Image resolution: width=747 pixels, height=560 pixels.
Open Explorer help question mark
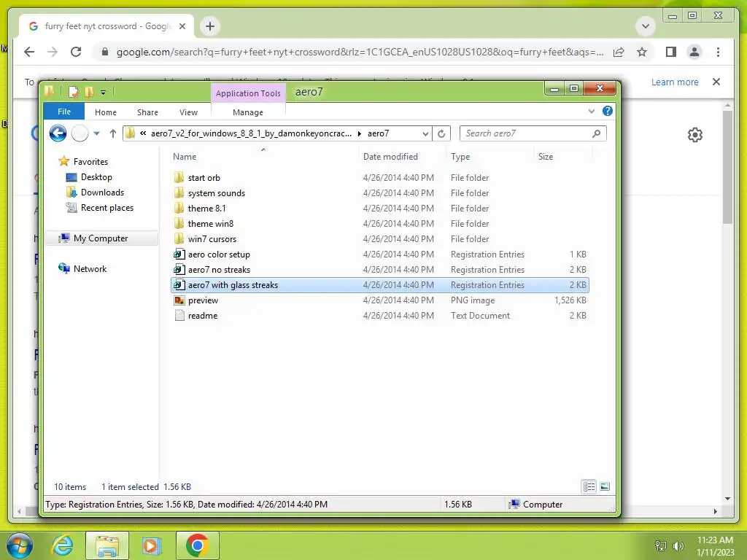coord(608,111)
